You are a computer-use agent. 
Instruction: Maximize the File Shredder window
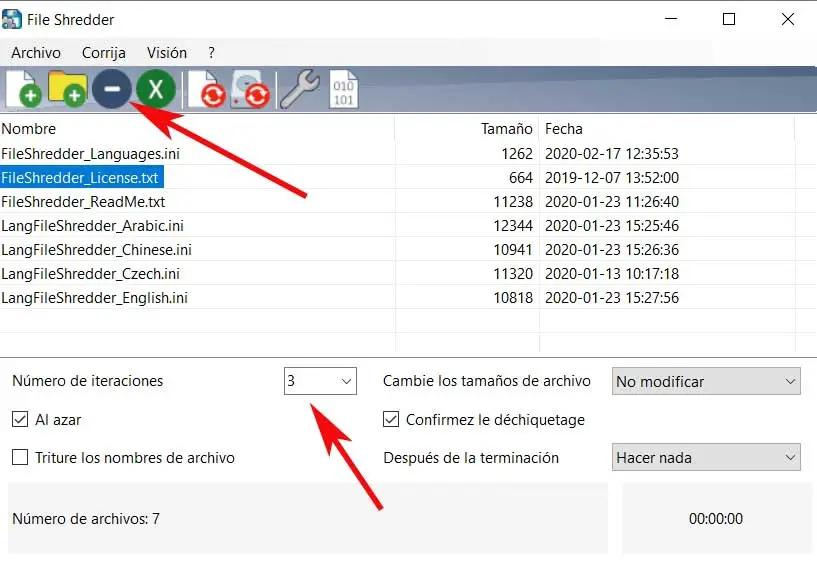tap(729, 19)
